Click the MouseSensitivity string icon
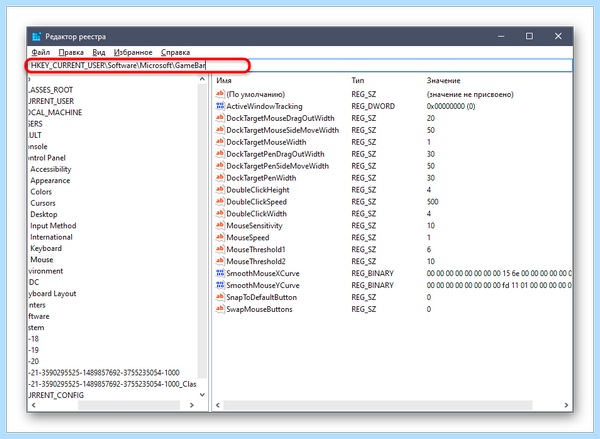 click(220, 225)
